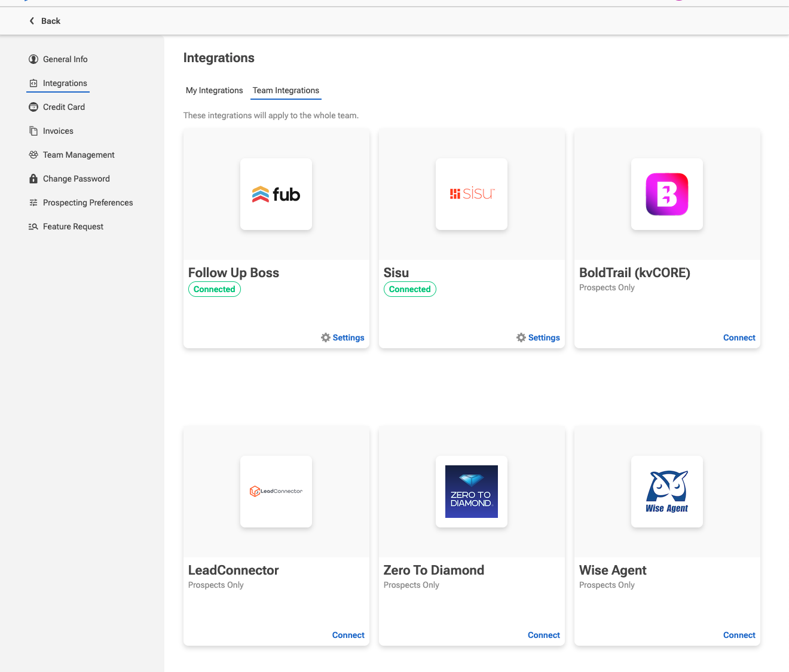This screenshot has width=789, height=672.
Task: Open Credit Card settings page
Action: [64, 107]
